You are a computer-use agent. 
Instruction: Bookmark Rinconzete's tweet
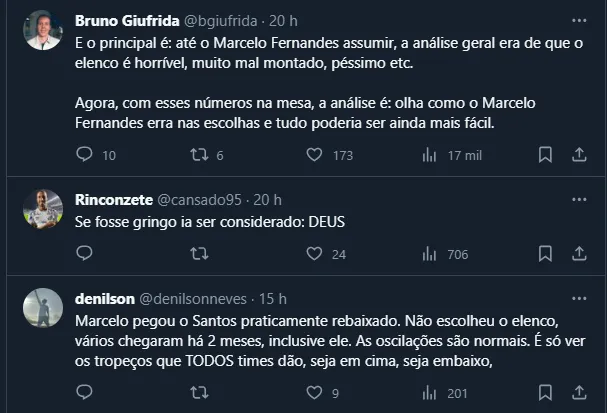[545, 254]
